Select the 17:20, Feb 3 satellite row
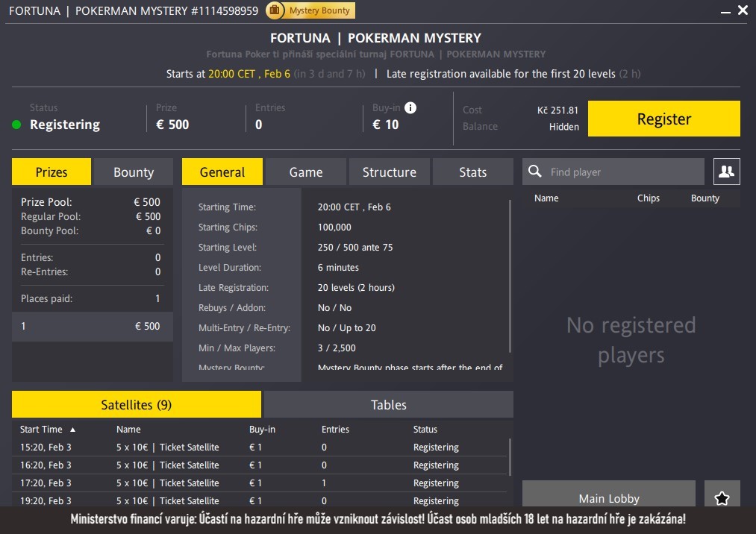Viewport: 756px width, 534px height. (260, 483)
